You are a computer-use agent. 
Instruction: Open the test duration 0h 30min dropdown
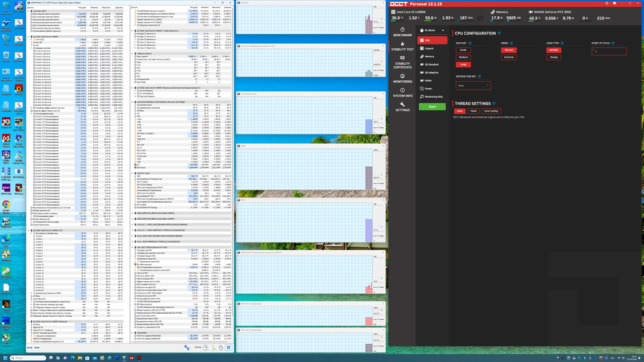point(432,30)
